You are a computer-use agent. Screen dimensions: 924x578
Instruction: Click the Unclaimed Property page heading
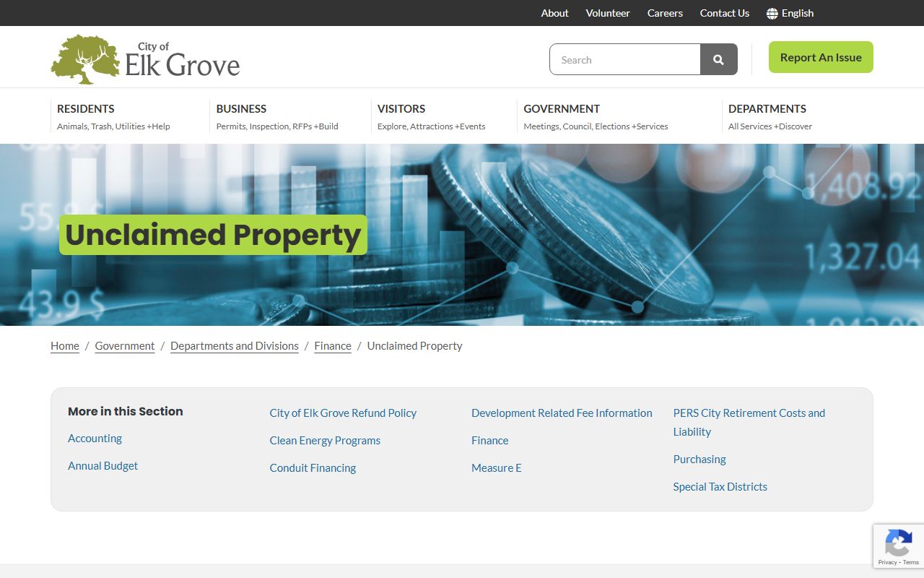213,235
